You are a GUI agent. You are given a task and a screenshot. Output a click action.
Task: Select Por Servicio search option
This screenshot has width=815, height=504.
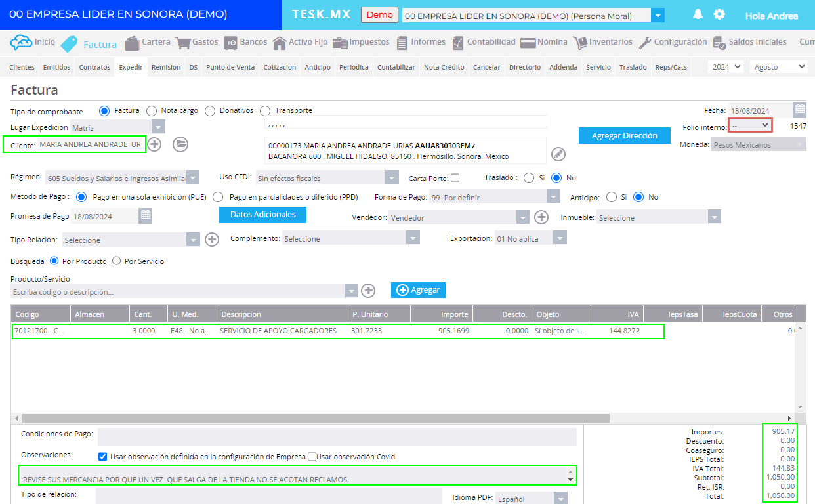coord(116,261)
